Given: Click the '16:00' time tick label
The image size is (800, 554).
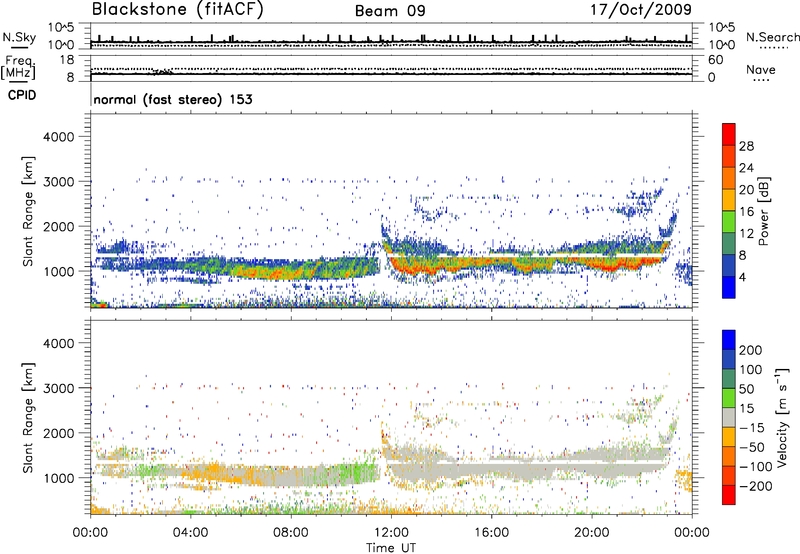Looking at the screenshot, I should pyautogui.click(x=491, y=533).
